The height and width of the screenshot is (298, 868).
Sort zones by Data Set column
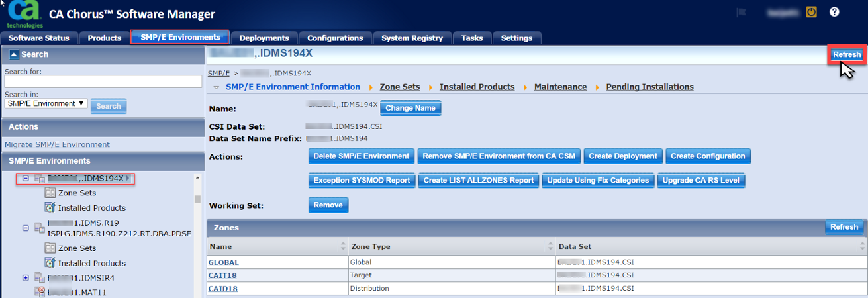[x=863, y=246]
